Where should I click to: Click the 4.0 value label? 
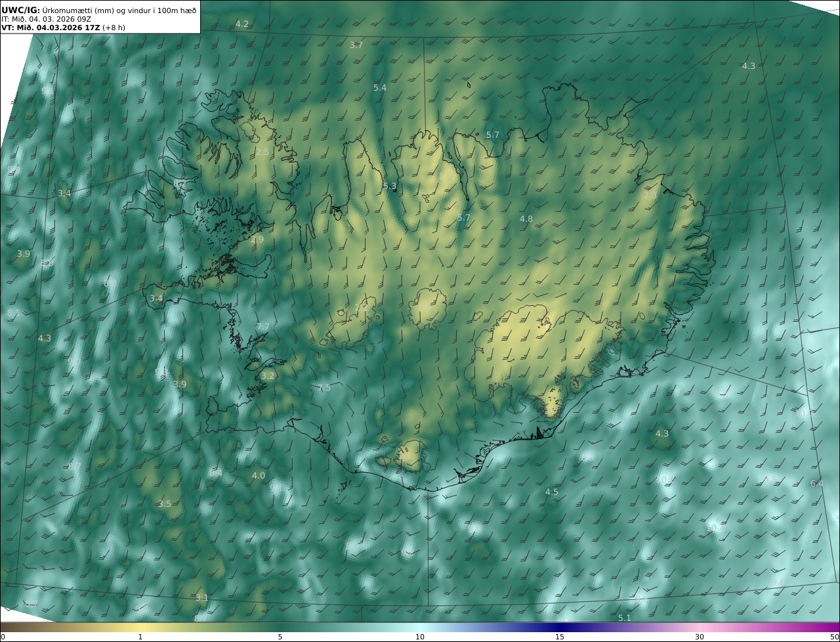[x=259, y=475]
